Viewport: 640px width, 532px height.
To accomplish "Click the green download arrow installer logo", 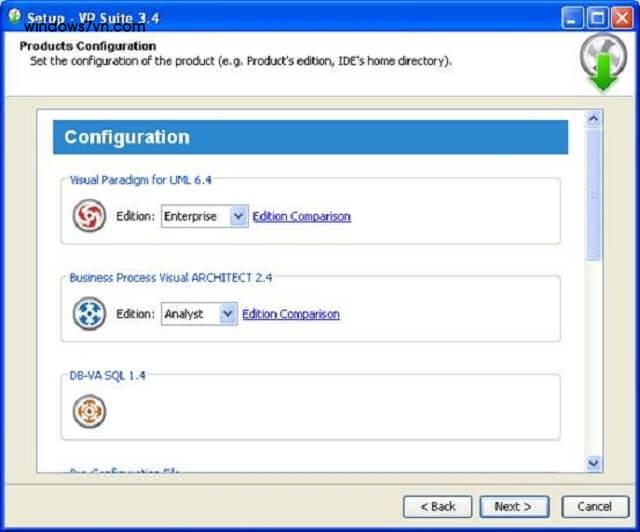I will click(603, 62).
